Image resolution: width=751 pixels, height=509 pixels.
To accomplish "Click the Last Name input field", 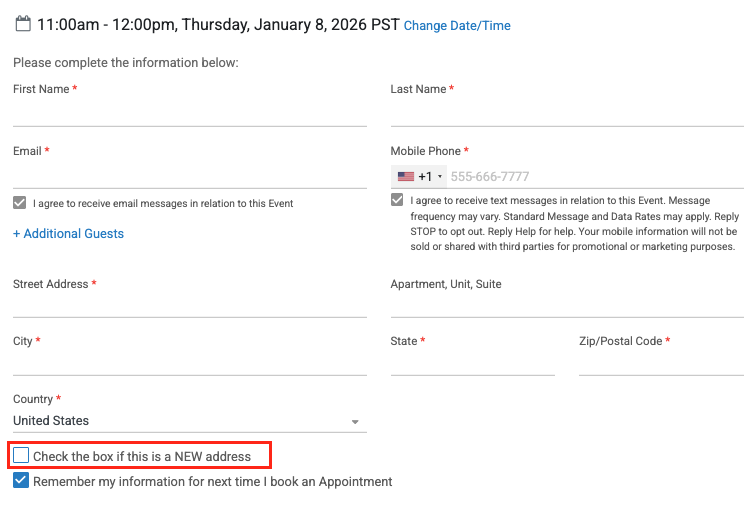I will tap(566, 114).
